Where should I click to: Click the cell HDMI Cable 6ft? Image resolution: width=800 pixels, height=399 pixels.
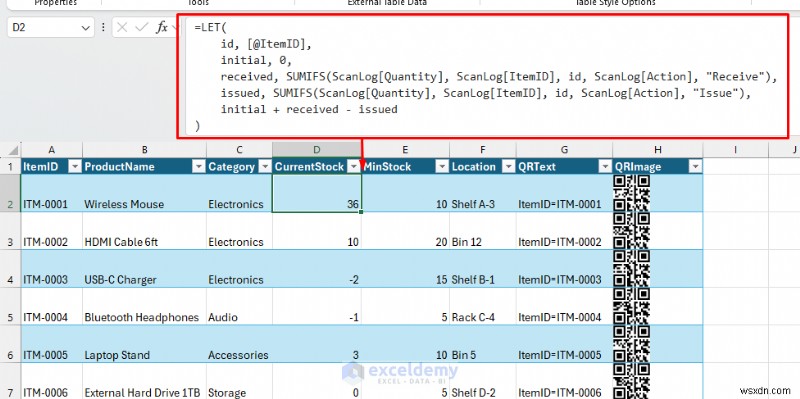click(x=144, y=231)
